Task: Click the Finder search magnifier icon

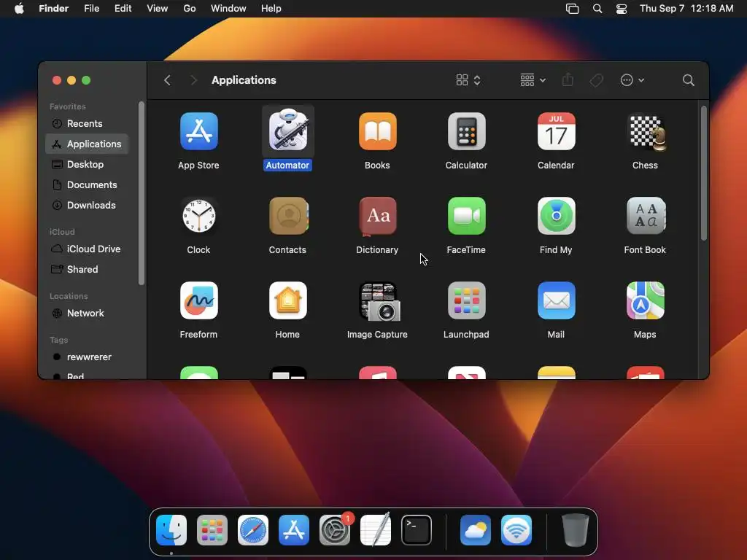Action: tap(688, 80)
